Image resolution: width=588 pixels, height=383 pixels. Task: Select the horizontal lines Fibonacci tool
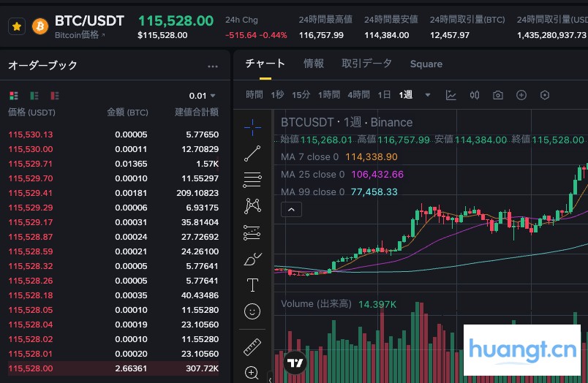click(252, 180)
